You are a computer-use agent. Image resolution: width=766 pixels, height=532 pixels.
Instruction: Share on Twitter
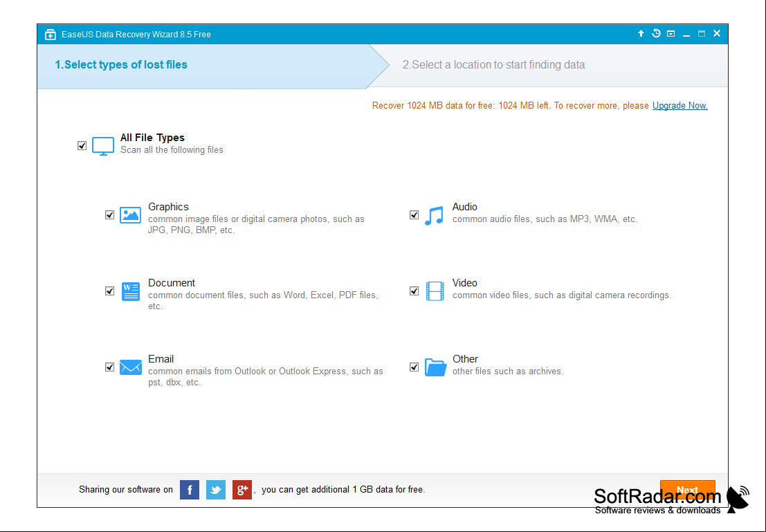[x=215, y=490]
